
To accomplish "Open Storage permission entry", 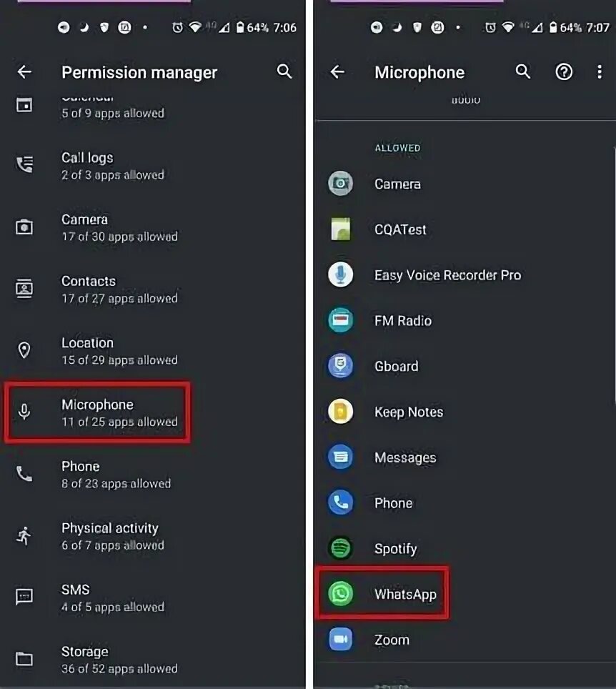I will point(153,659).
